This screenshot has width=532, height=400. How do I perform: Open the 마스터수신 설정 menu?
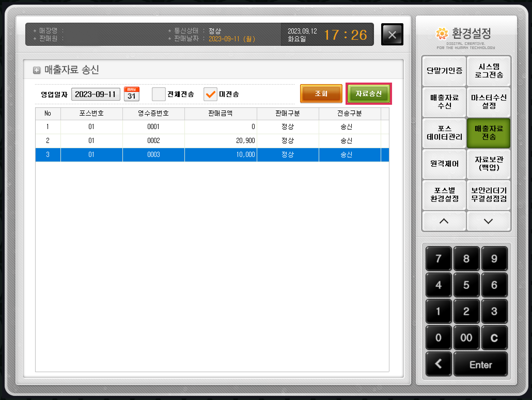(x=489, y=102)
